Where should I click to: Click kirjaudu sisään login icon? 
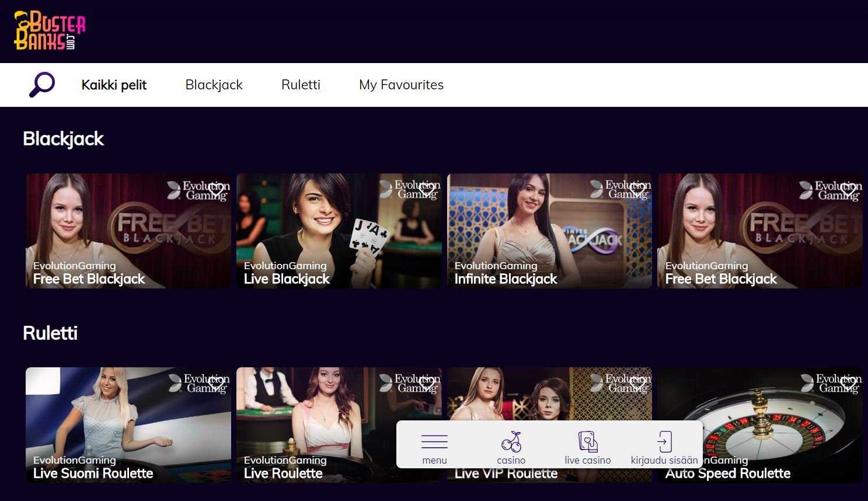click(x=664, y=441)
